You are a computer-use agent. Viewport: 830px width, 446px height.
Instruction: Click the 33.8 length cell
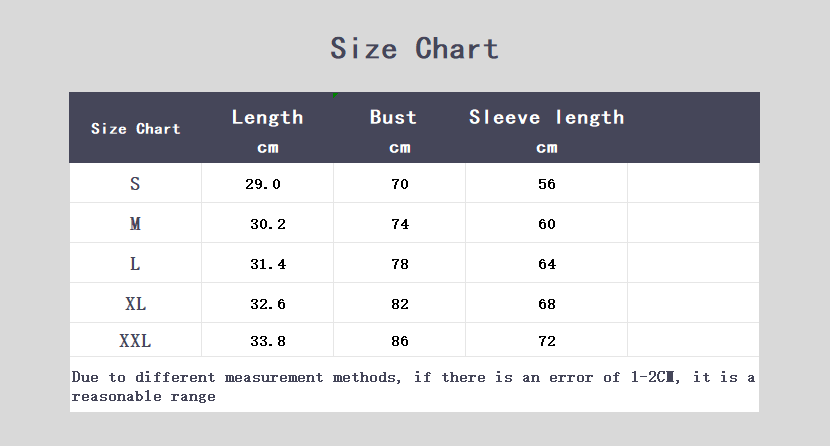(268, 341)
